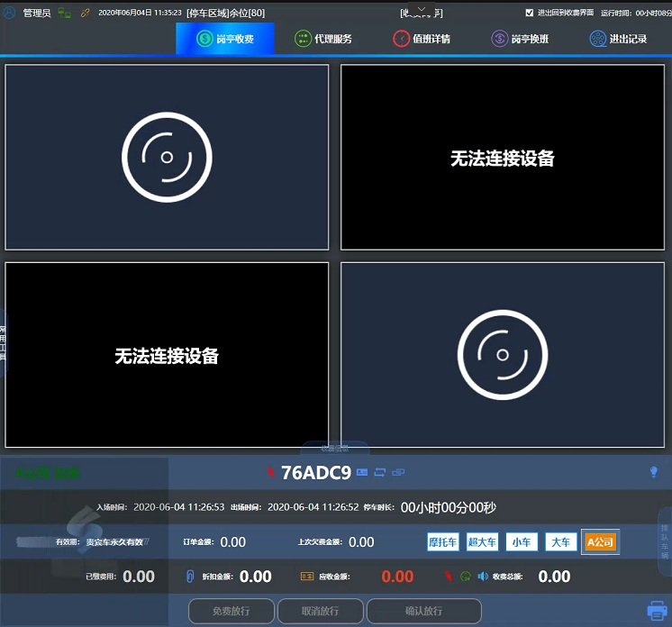This screenshot has height=627, width=672.
Task: Click the 停车区域余位[80] label
Action: coord(226,13)
